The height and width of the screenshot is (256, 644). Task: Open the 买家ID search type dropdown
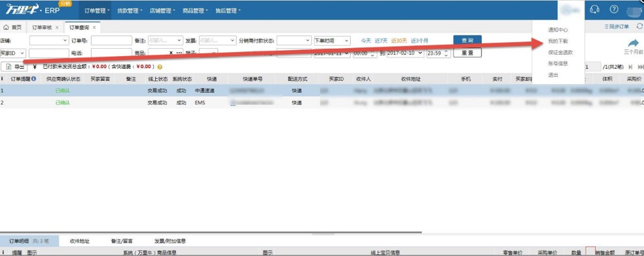[13, 53]
